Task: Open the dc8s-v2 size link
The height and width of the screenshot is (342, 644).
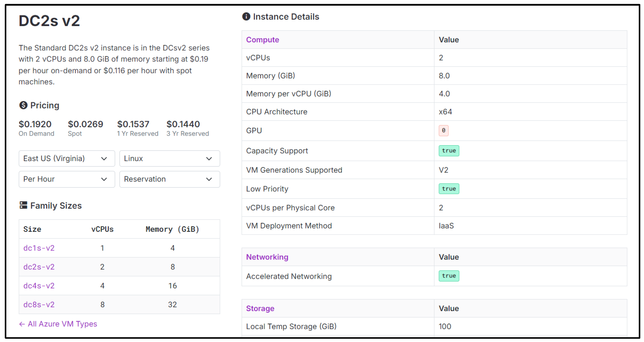Action: coord(39,305)
